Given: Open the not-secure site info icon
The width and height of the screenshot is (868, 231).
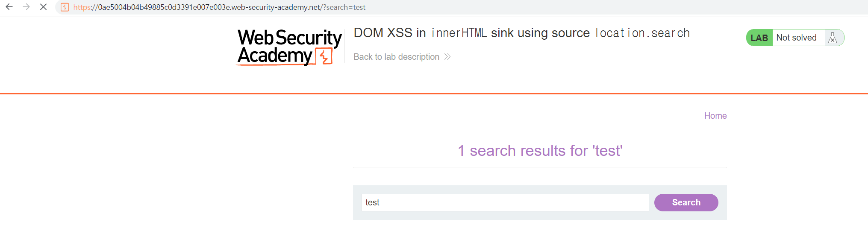Looking at the screenshot, I should (65, 7).
